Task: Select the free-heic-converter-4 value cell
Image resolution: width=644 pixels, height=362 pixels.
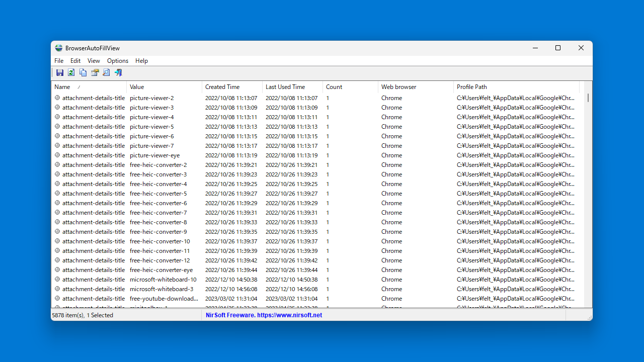Action: tap(158, 184)
